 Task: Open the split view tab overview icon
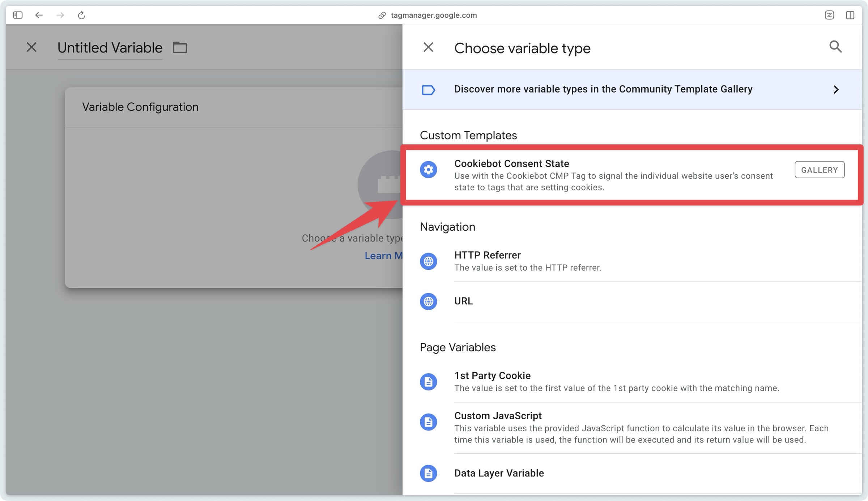850,15
